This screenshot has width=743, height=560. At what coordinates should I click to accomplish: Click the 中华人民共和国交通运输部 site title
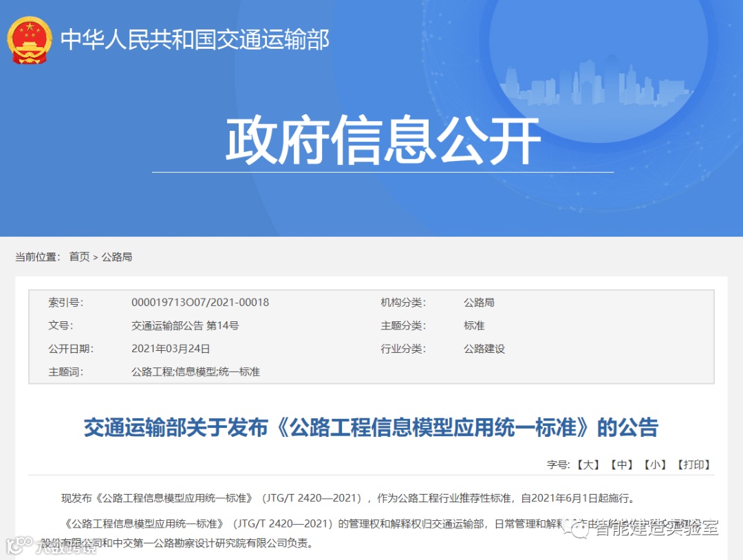[x=195, y=39]
